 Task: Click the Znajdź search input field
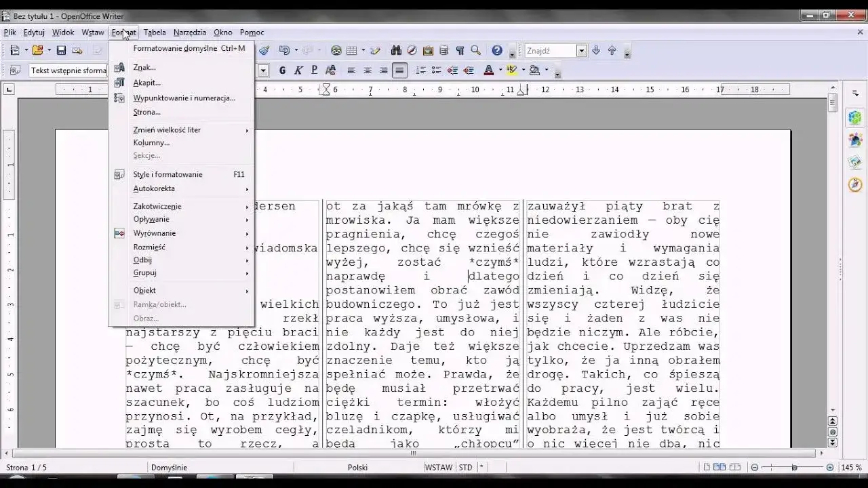(551, 51)
